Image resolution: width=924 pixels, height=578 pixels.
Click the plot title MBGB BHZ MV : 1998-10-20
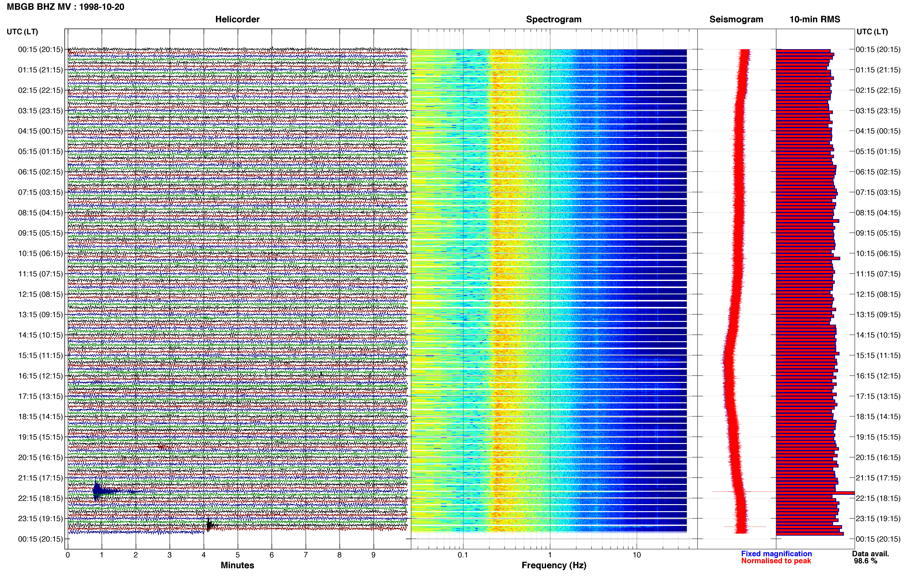click(65, 7)
